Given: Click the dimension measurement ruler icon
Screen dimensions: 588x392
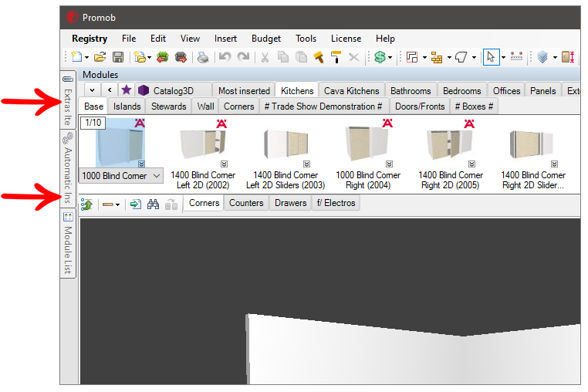Looking at the screenshot, I should [x=516, y=57].
